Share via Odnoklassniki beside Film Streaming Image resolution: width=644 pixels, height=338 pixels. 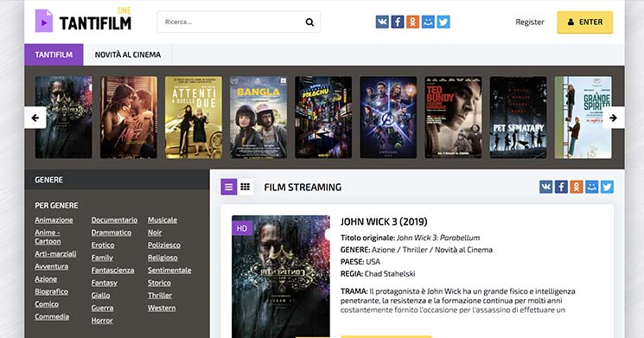tap(577, 187)
